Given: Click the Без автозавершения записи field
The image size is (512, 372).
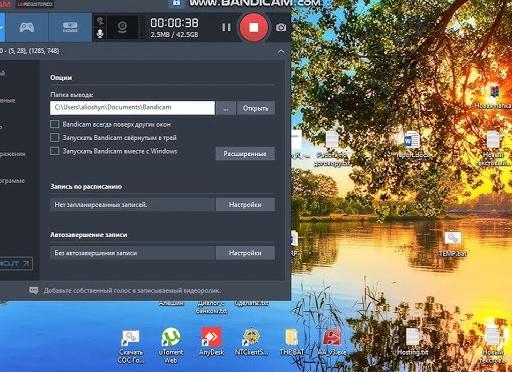Looking at the screenshot, I should pos(132,253).
